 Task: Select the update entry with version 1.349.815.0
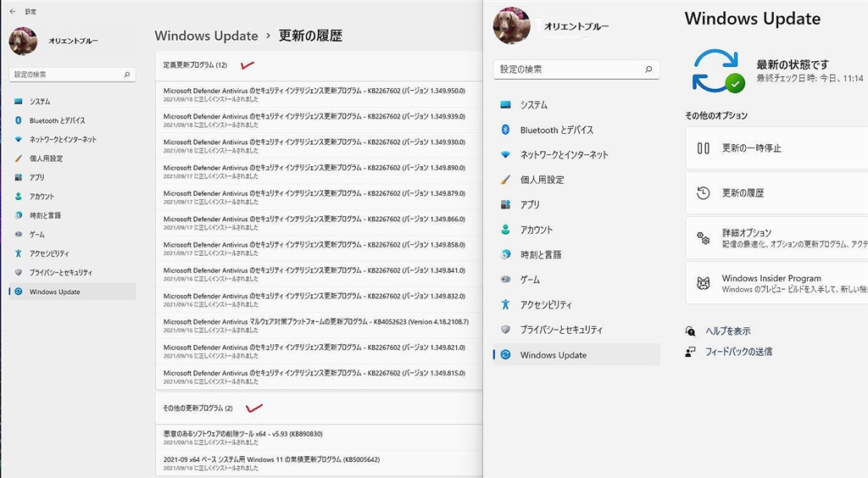(319, 377)
